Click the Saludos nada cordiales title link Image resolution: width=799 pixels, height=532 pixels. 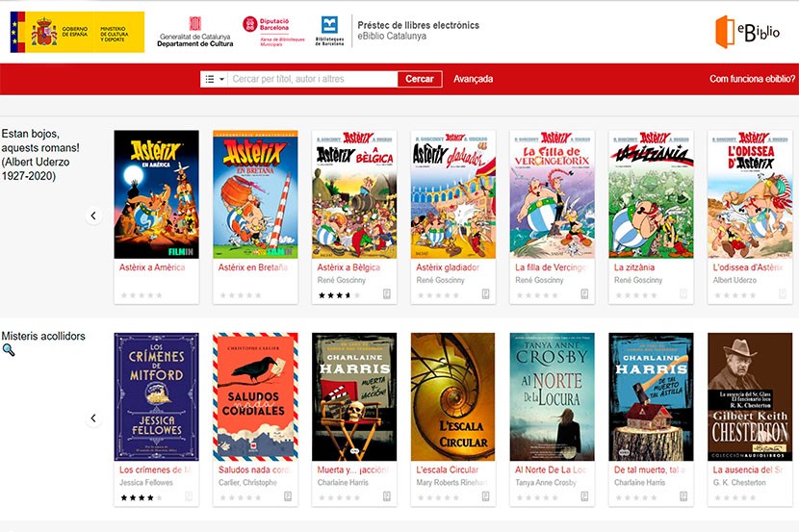pyautogui.click(x=254, y=469)
